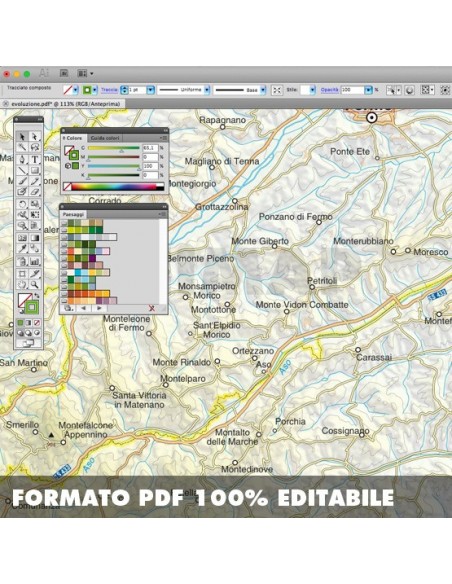Open the stroke color dropdown in control bar
The height and width of the screenshot is (584, 452).
click(x=95, y=90)
